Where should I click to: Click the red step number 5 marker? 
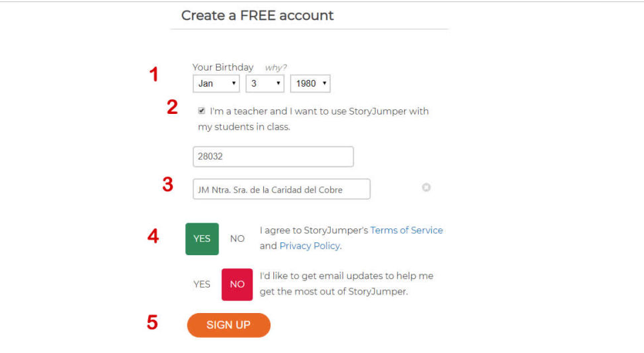(x=153, y=323)
